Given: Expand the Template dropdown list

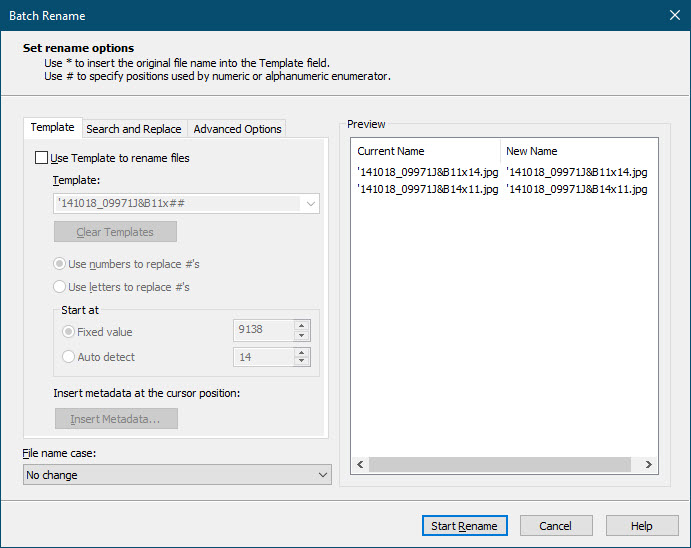Looking at the screenshot, I should tap(310, 204).
